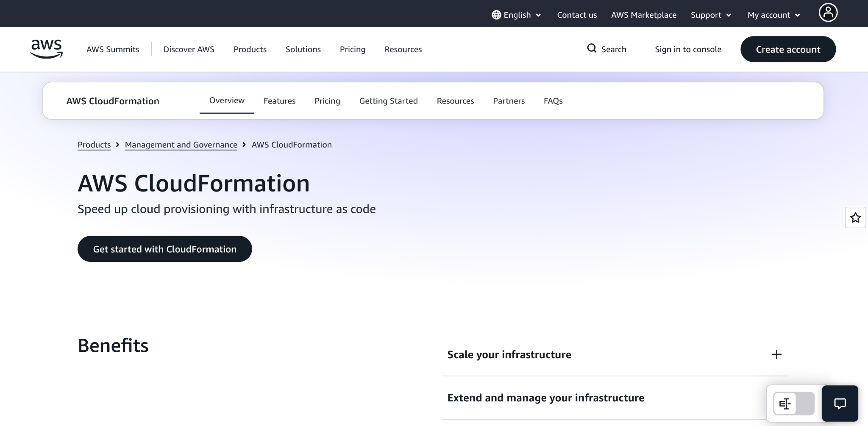This screenshot has height=426, width=868.
Task: Click the search magnifier icon
Action: tap(592, 48)
